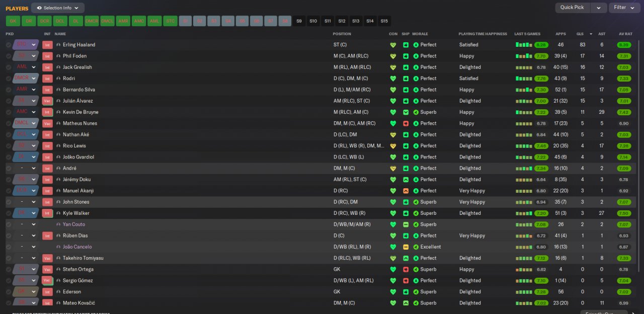Select the DCR position slot
Image resolution: width=644 pixels, height=314 pixels.
pyautogui.click(x=44, y=21)
